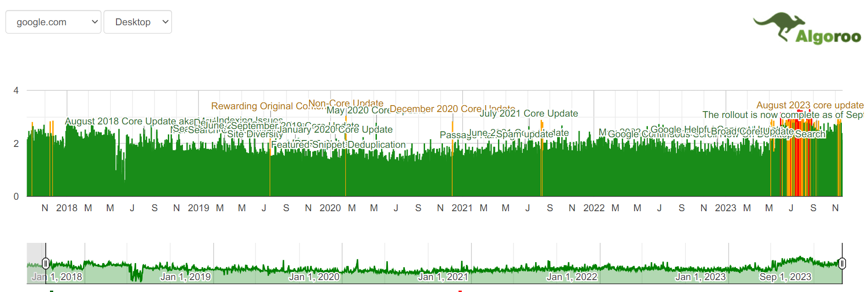868x292 pixels.
Task: Select the August 2023 core update annotation
Action: [x=809, y=105]
